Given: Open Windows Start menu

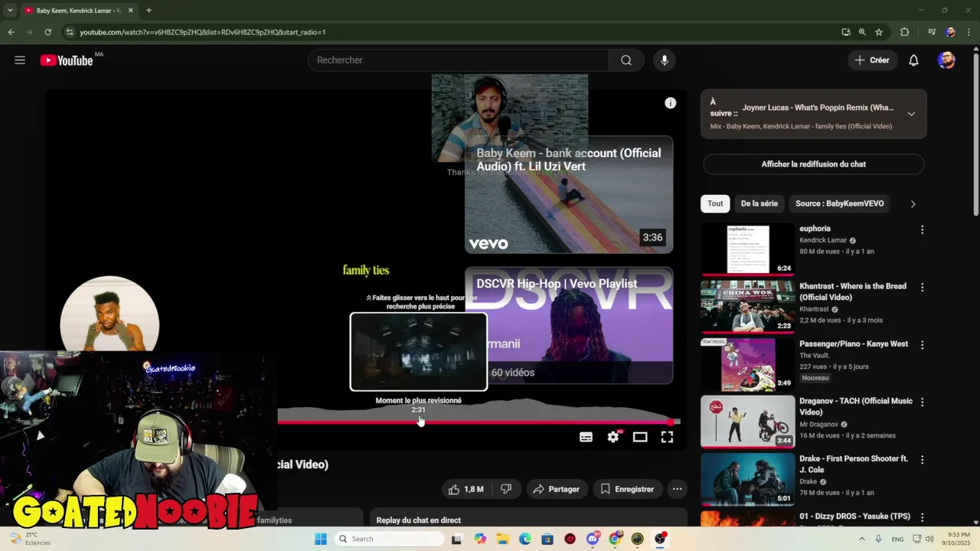Looking at the screenshot, I should 321,539.
